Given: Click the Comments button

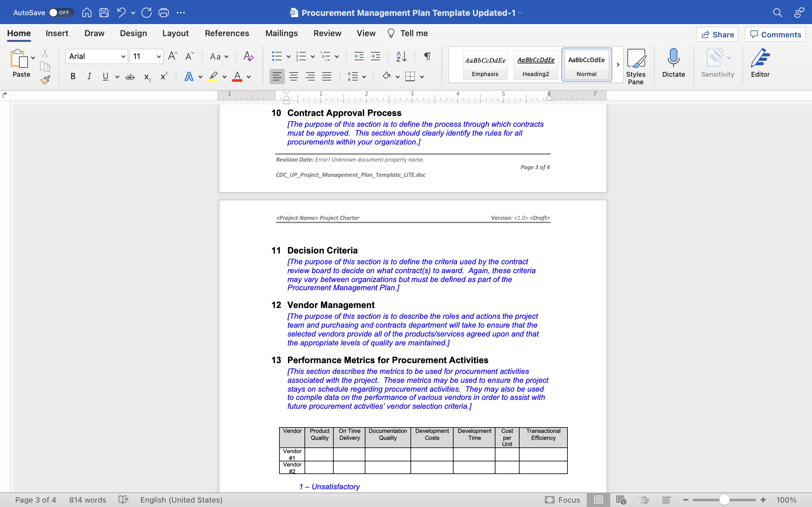Looking at the screenshot, I should (x=775, y=35).
